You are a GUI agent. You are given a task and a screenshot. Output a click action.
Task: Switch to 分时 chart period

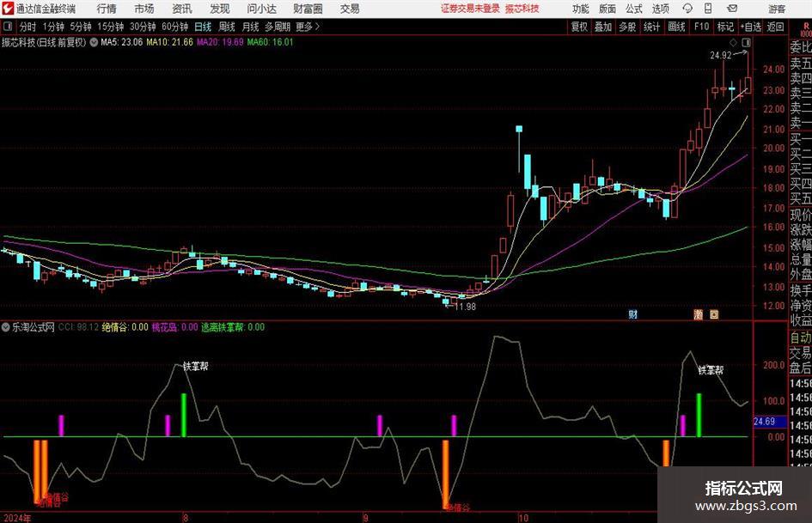(28, 27)
